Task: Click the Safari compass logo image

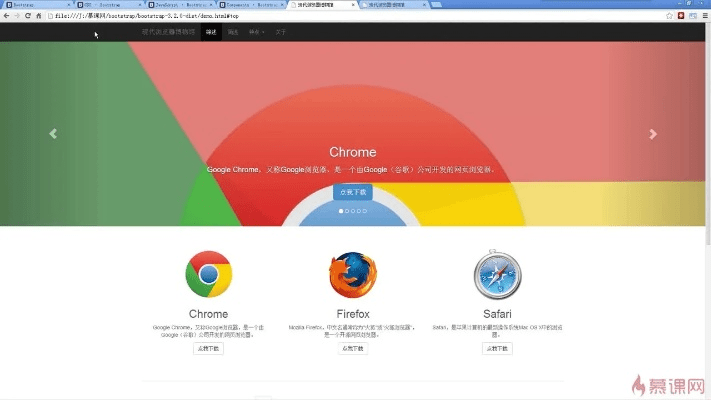Action: click(x=497, y=274)
